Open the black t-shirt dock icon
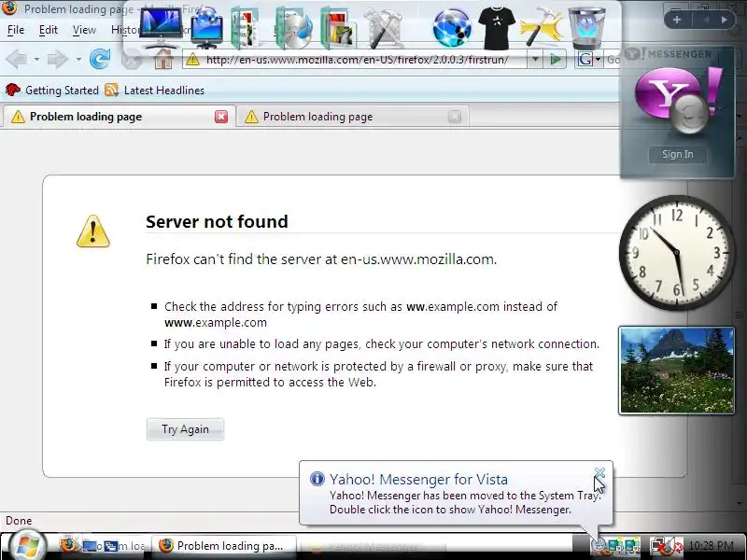This screenshot has height=560, width=747. (497, 29)
